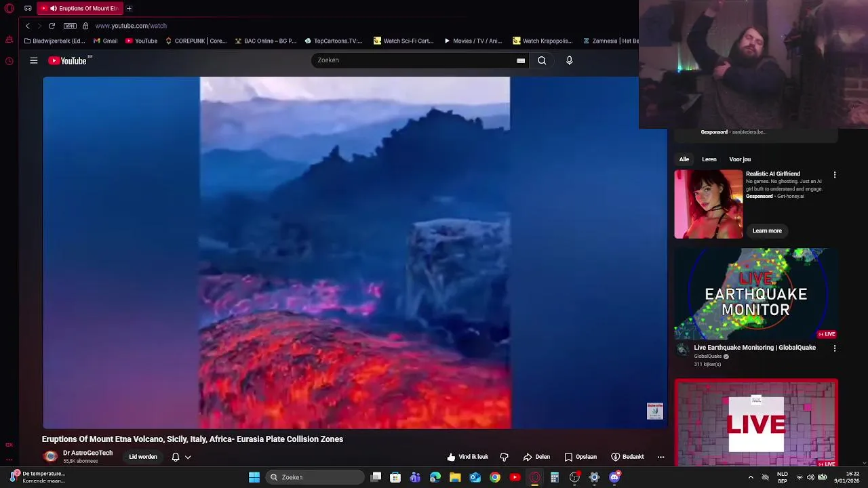Open the Windows Start menu

(x=254, y=477)
